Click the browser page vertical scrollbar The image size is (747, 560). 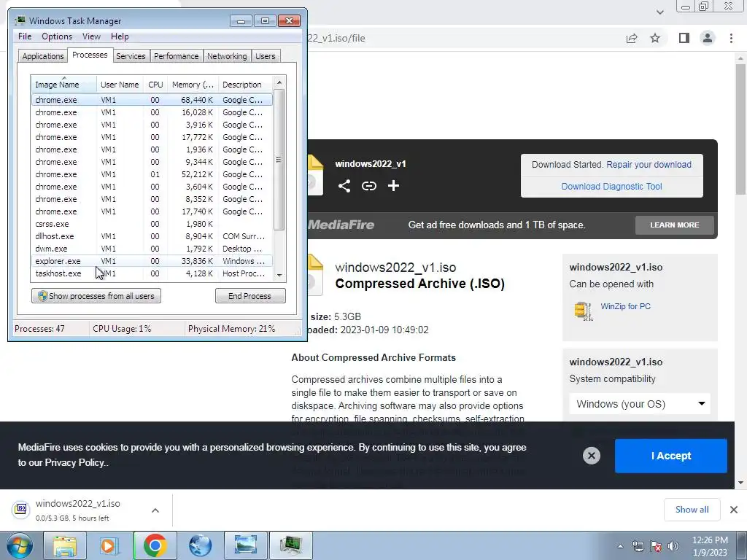point(740,128)
